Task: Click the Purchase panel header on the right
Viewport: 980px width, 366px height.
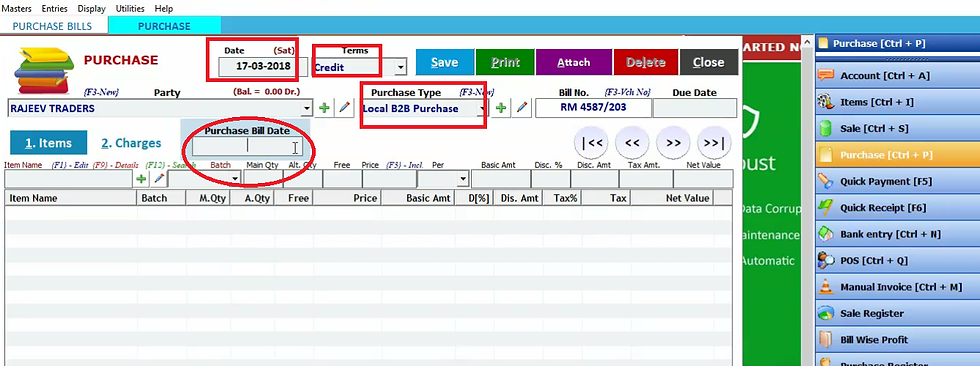Action: (x=898, y=44)
